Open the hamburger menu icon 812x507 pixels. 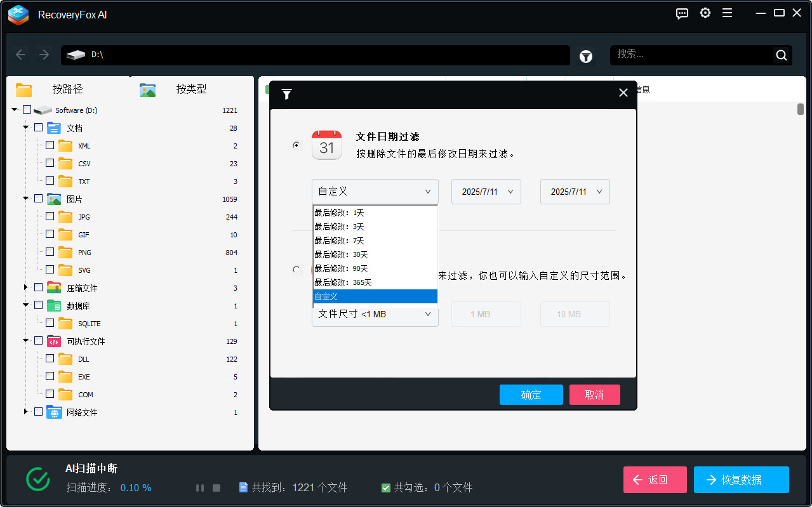coord(727,13)
